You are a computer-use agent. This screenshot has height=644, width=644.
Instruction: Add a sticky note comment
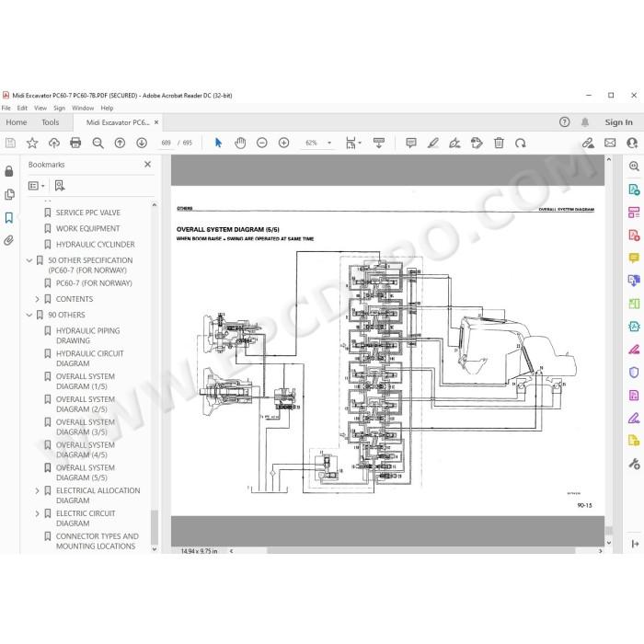pos(410,143)
